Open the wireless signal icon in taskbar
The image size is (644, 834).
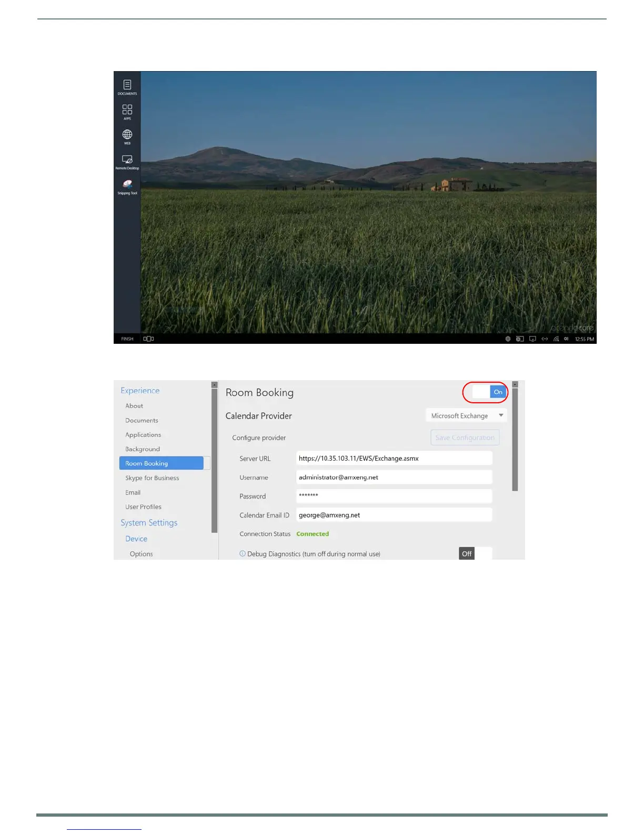click(x=556, y=339)
